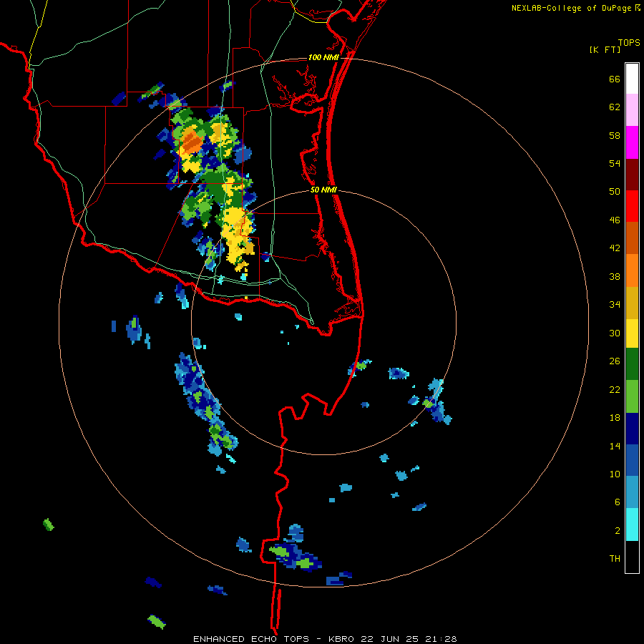The image size is (644, 644).
Task: Click the "50" value on the color scale
Action: 615,192
